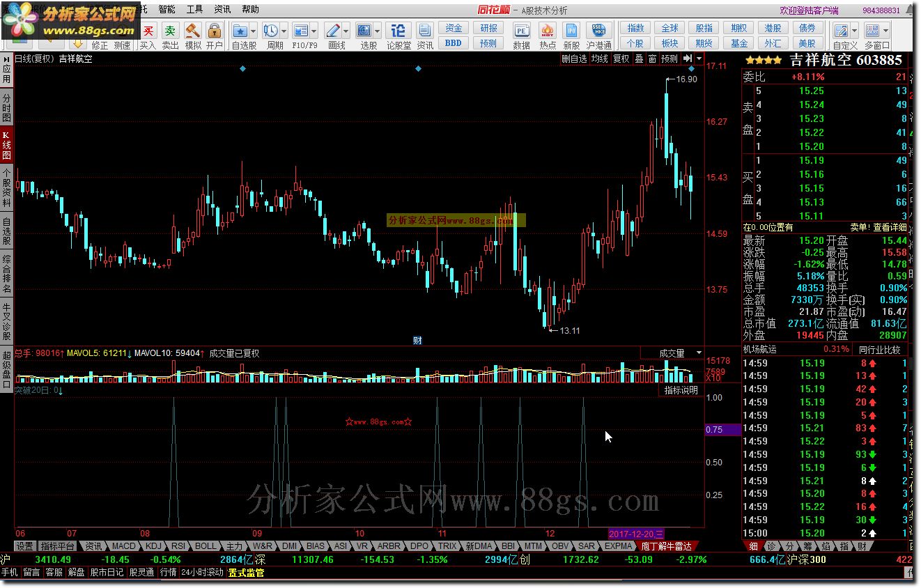
Task: Open the 数据 PE data icon
Action: click(x=521, y=31)
